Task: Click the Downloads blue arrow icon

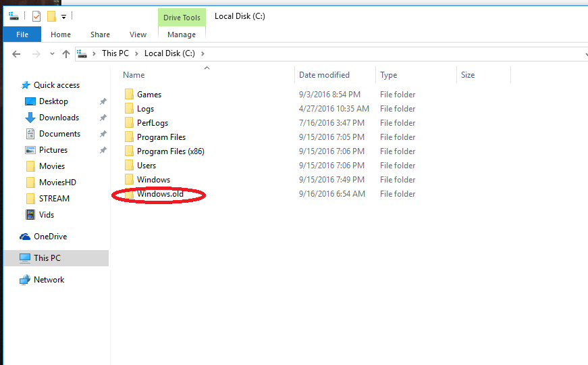Action: 30,118
